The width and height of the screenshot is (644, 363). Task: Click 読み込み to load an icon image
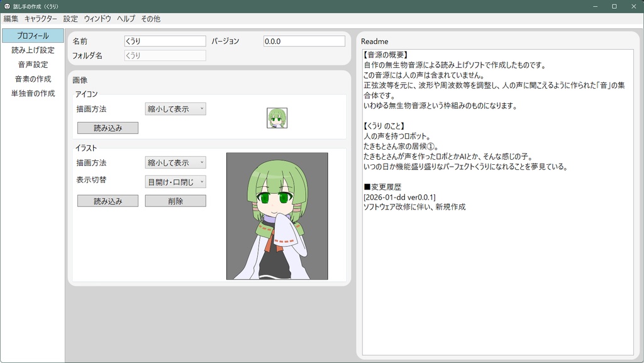pos(108,128)
